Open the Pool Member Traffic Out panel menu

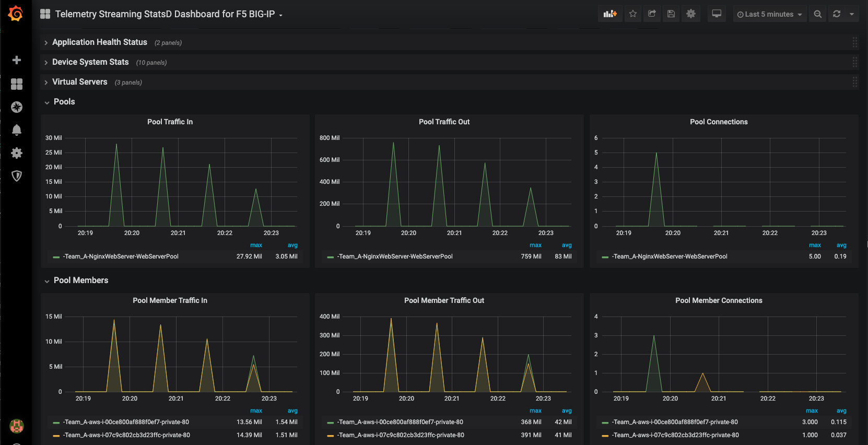(444, 300)
